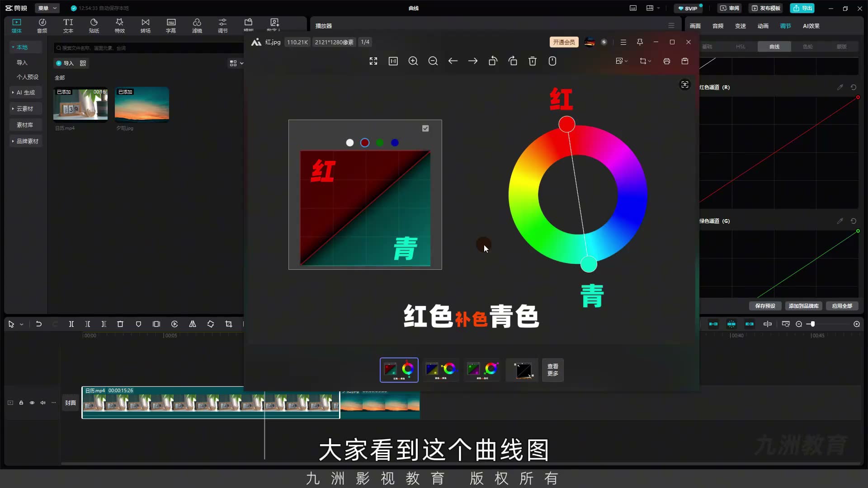
Task: Click the shield marker icon in timeline toolbar
Action: [138, 324]
